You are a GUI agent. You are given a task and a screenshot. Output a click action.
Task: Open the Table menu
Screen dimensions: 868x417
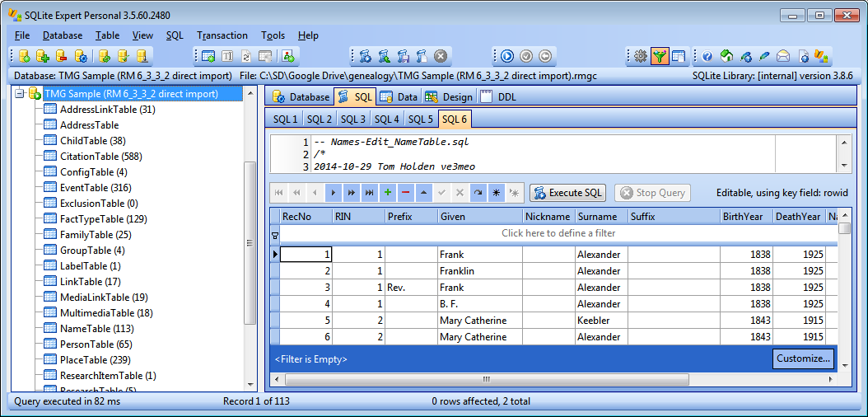coord(107,35)
